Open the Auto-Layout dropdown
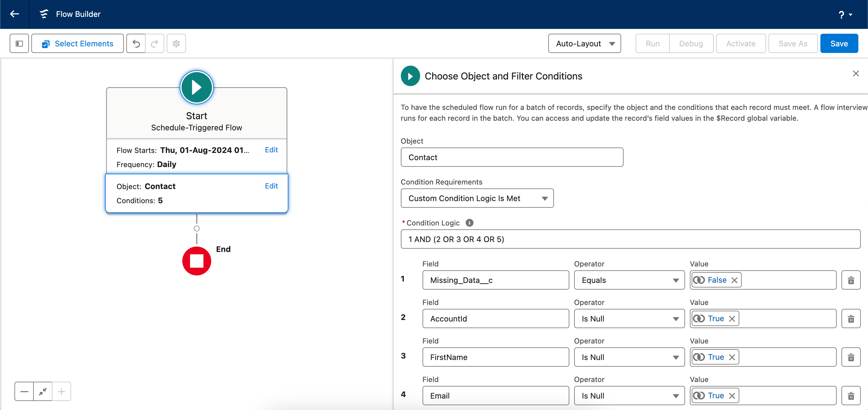This screenshot has height=410, width=868. tap(584, 43)
